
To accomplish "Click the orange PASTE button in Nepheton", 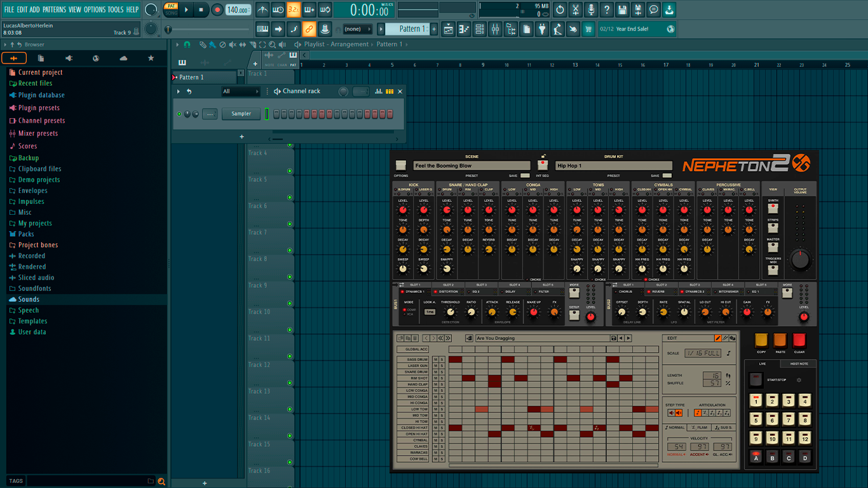I will coord(780,340).
